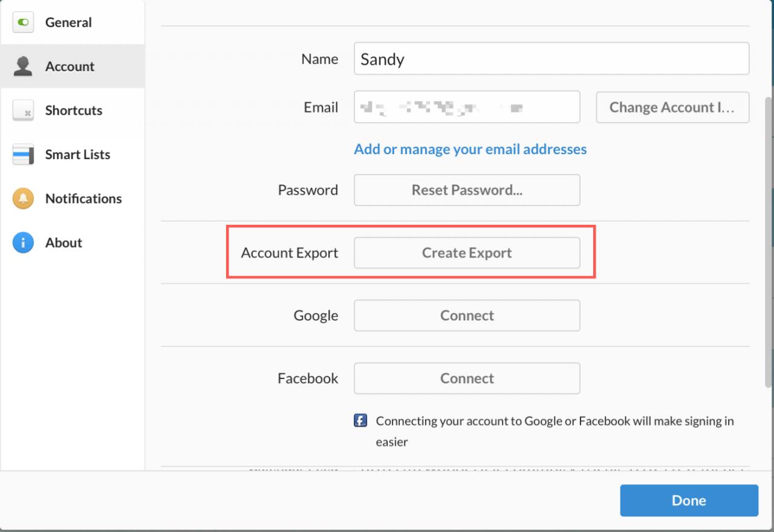Viewport: 774px width, 532px height.
Task: Click the About info icon
Action: (x=23, y=243)
